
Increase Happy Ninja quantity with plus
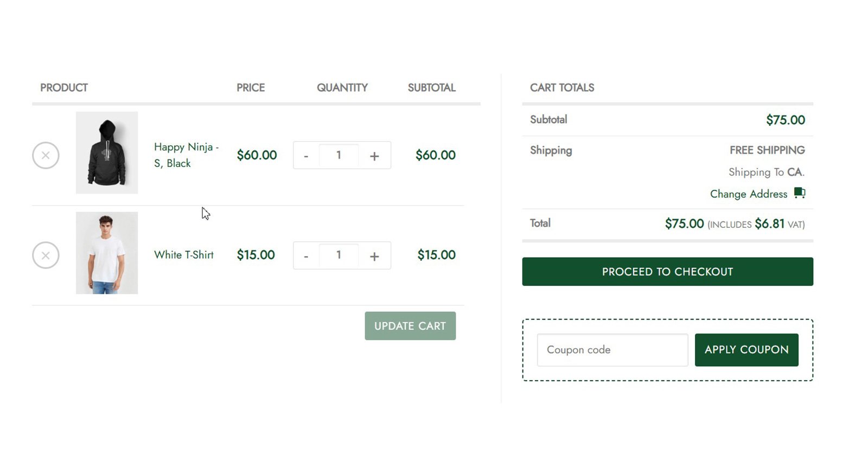(374, 156)
